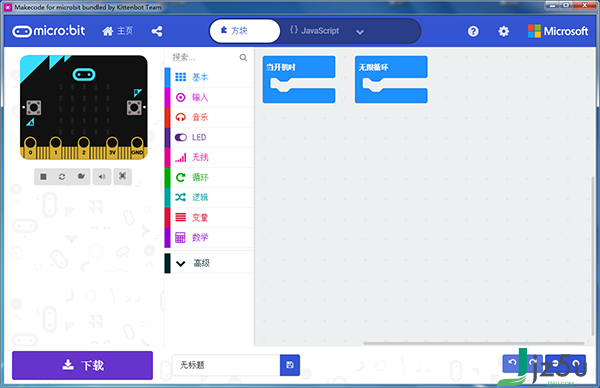
Task: Open the LED block category
Action: point(209,137)
